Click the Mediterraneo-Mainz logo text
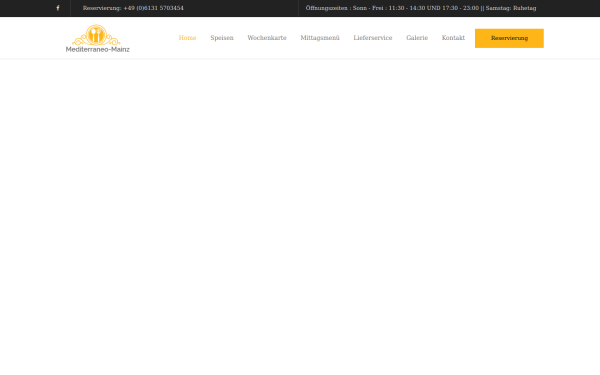600x375 pixels. [98, 49]
